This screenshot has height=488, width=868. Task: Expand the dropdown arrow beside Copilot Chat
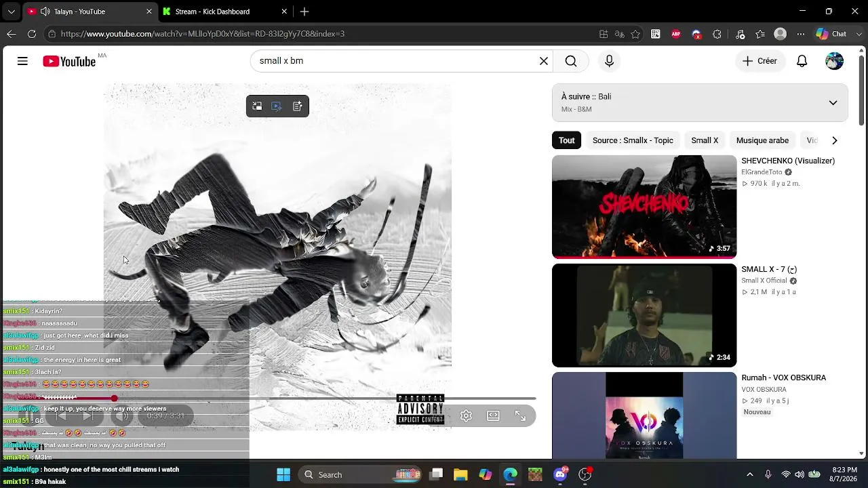tap(858, 34)
